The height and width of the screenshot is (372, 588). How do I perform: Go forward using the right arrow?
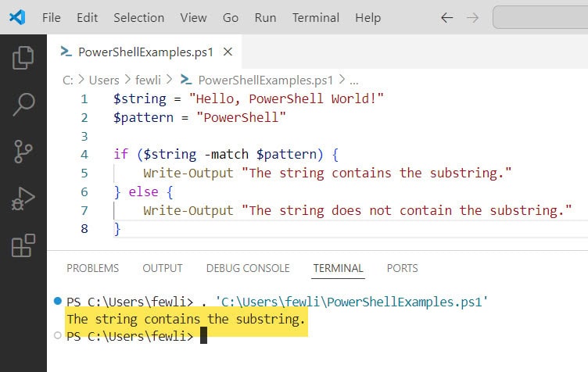tap(472, 18)
